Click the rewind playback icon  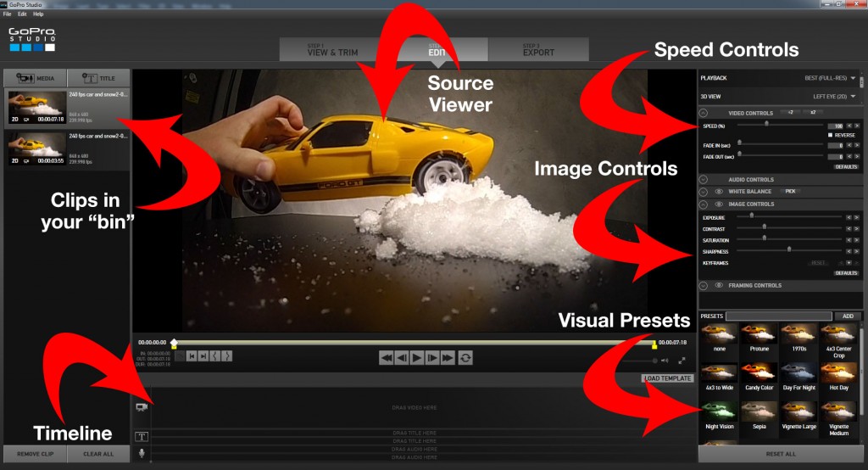click(x=387, y=358)
